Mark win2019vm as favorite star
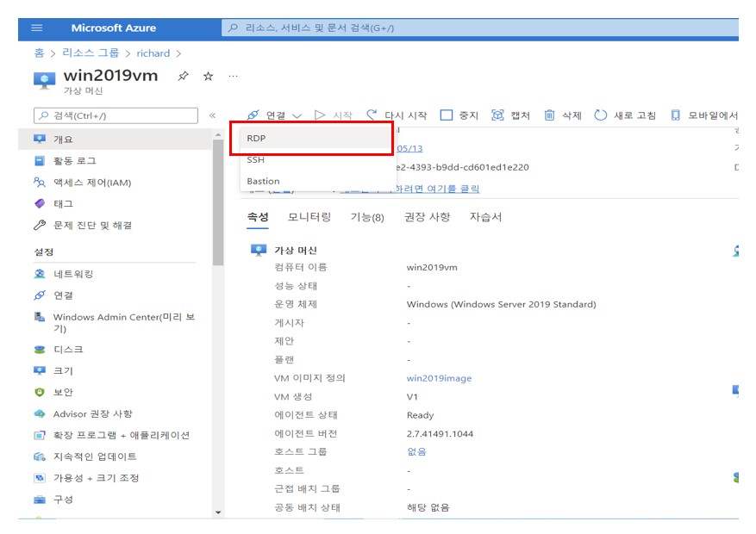The image size is (756, 534). [208, 76]
